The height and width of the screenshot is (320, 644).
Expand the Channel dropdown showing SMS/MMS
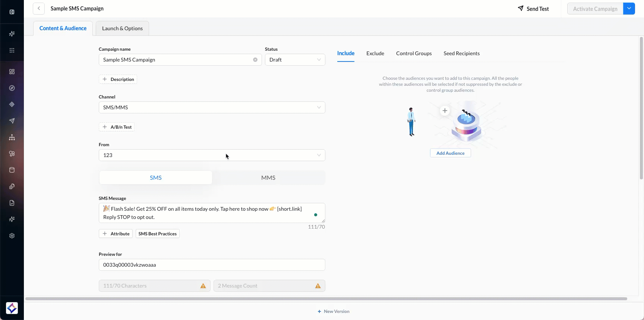tap(212, 107)
